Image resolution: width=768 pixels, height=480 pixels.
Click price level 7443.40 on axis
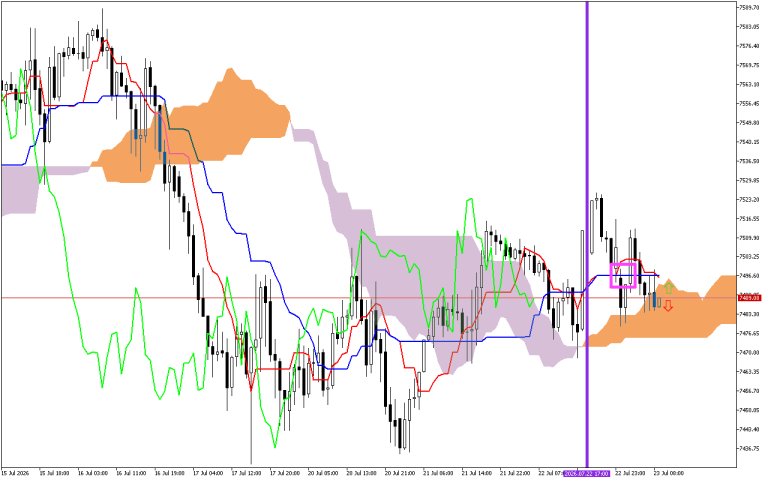tap(749, 430)
